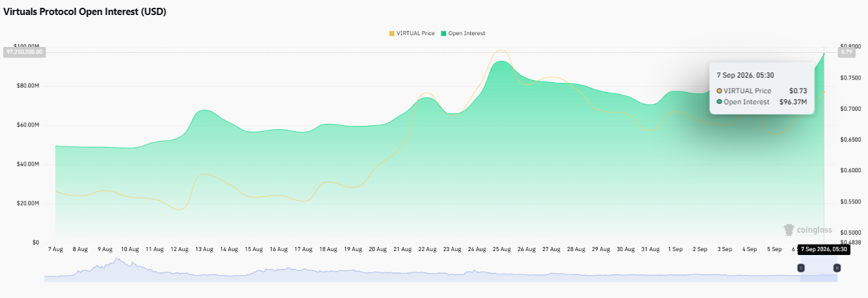Click the 19 Aug axis label
868x298 pixels.
tap(353, 249)
